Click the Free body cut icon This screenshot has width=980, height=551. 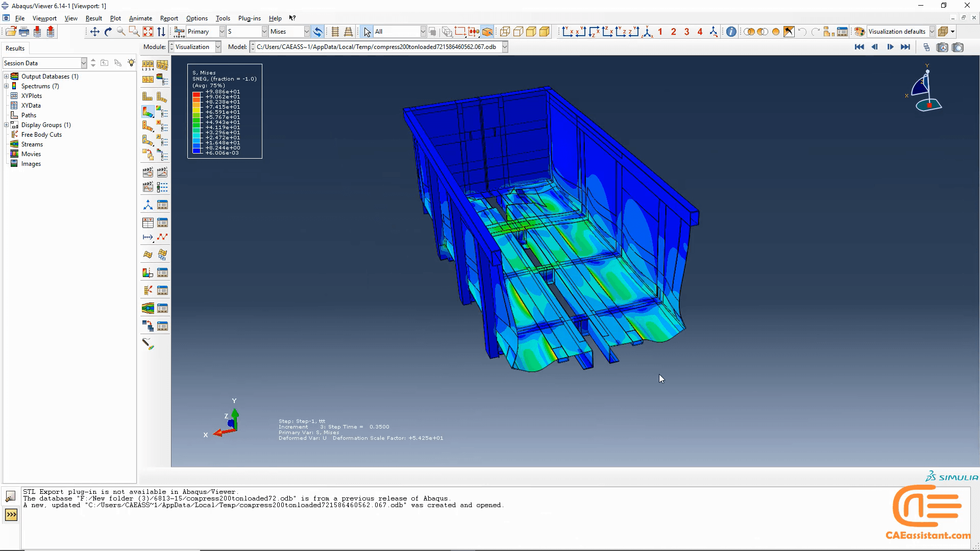pyautogui.click(x=148, y=290)
